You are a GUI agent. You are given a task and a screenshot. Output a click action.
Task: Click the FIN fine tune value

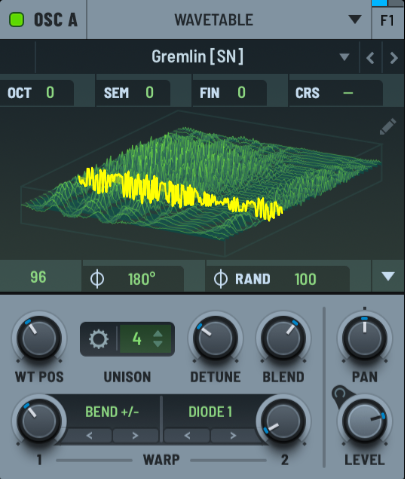pos(242,92)
